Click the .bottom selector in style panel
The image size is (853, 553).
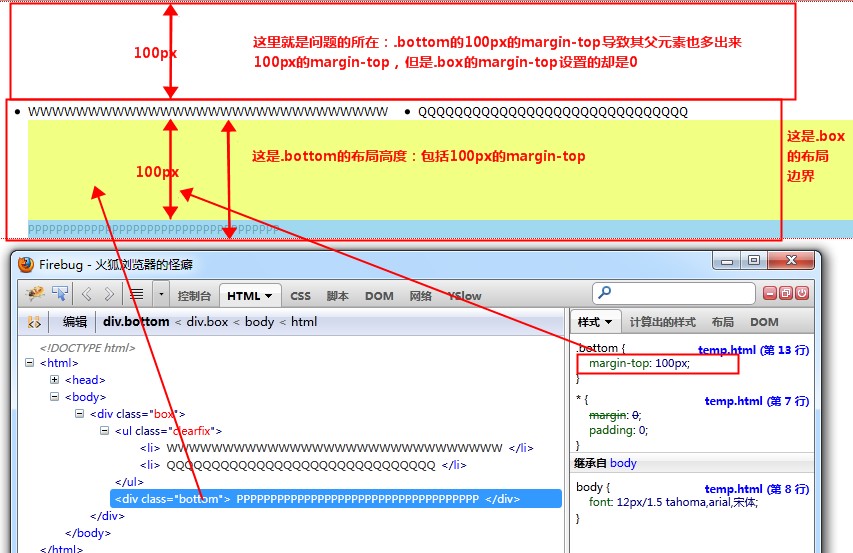click(x=597, y=348)
